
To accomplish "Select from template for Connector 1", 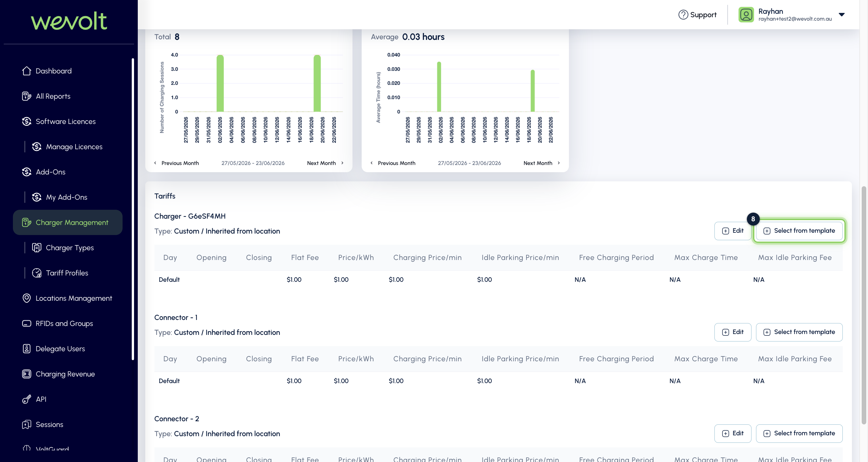I will [x=799, y=332].
